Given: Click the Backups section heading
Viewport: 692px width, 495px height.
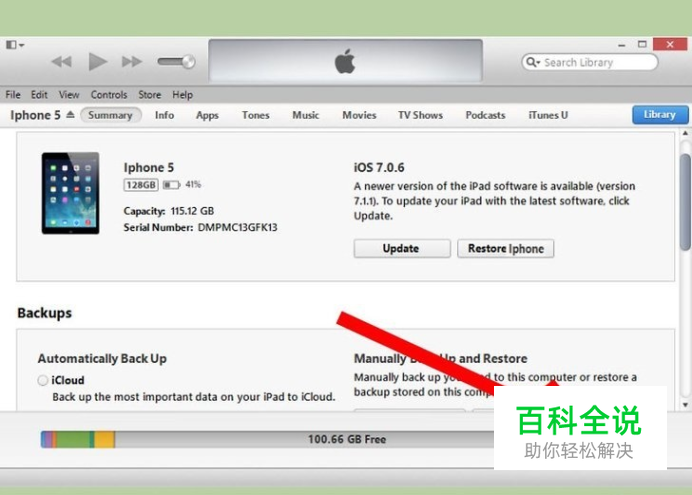Looking at the screenshot, I should click(x=45, y=313).
